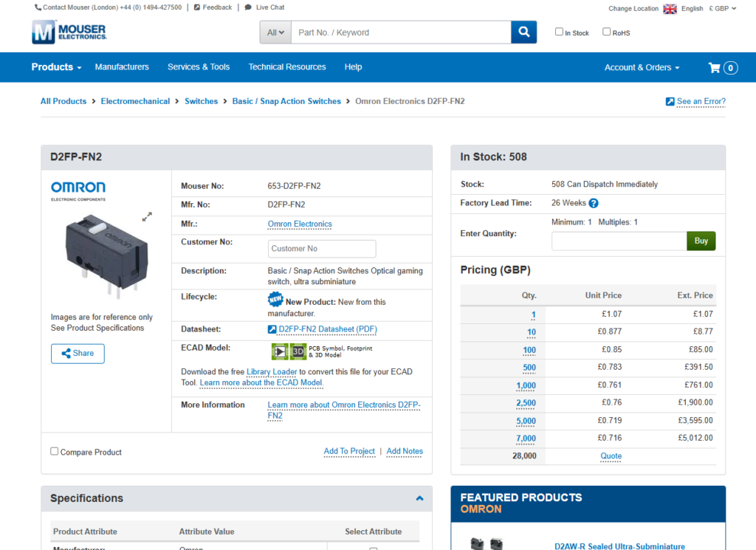This screenshot has height=550, width=756.
Task: Open the Manufacturers menu item
Action: [x=122, y=67]
